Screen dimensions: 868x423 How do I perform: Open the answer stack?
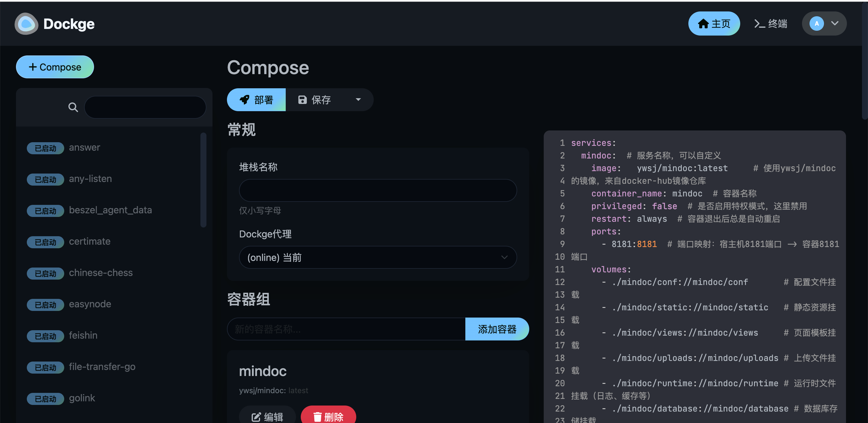point(84,148)
